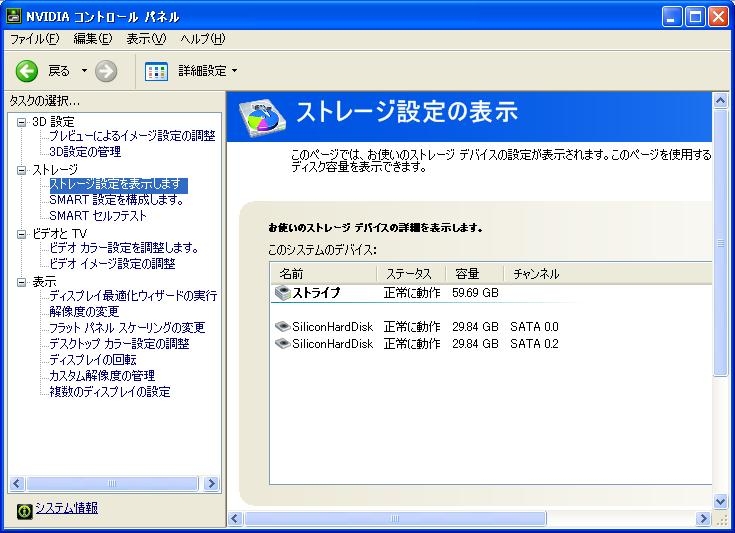
Task: Open the ファイル(F) menu
Action: (34, 39)
